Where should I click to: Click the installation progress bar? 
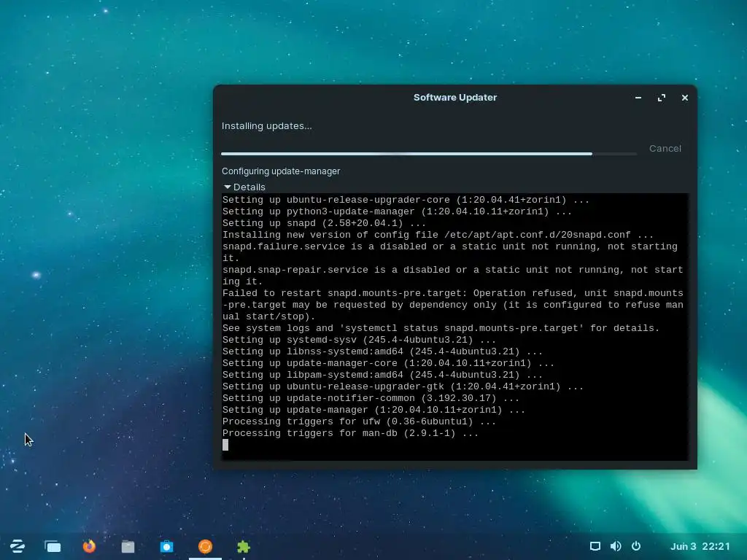[x=429, y=154]
